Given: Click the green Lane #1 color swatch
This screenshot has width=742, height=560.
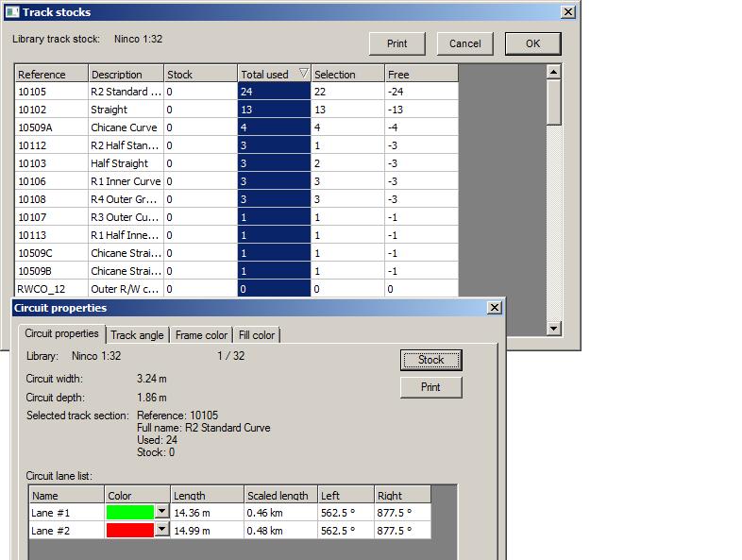Looking at the screenshot, I should tap(129, 512).
